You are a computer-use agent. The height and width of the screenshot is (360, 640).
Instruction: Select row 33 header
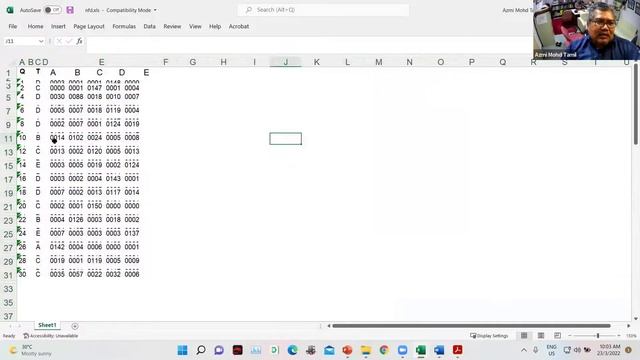pos(8,289)
